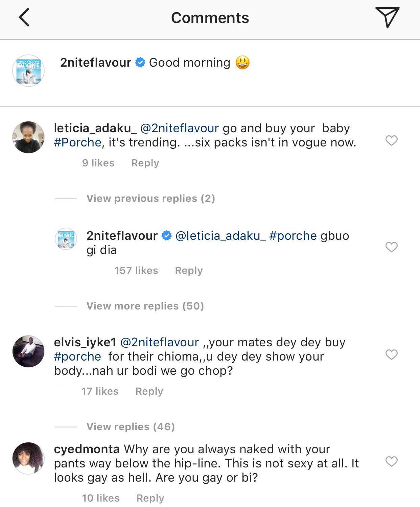Image resolution: width=420 pixels, height=507 pixels.
Task: Open the #Porche hashtag in leticia_adaku_'s comment
Action: [x=78, y=143]
